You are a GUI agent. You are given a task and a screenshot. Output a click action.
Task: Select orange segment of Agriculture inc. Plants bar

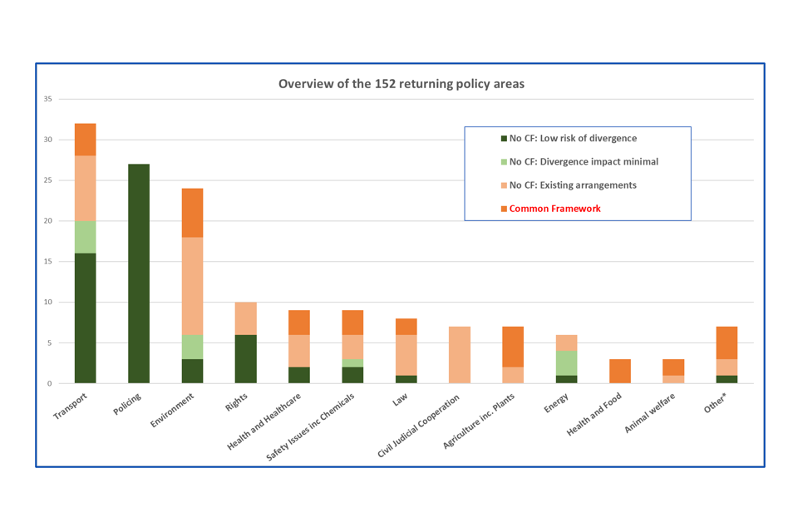pyautogui.click(x=513, y=347)
